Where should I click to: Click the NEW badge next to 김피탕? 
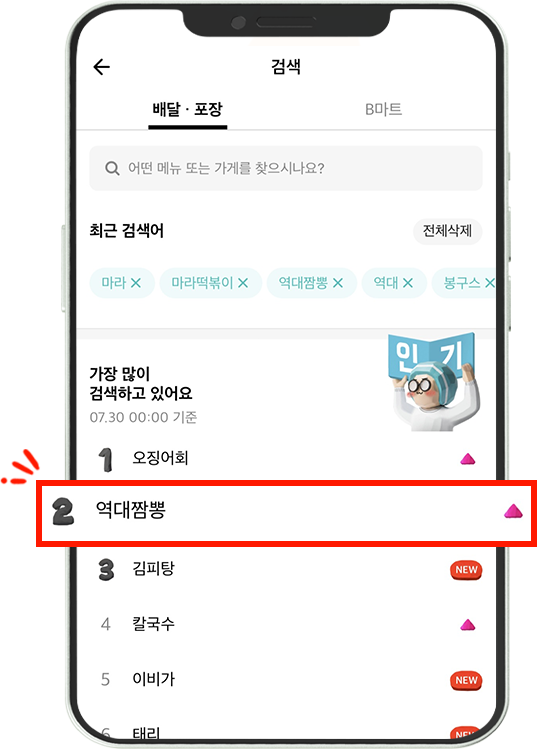click(x=466, y=570)
